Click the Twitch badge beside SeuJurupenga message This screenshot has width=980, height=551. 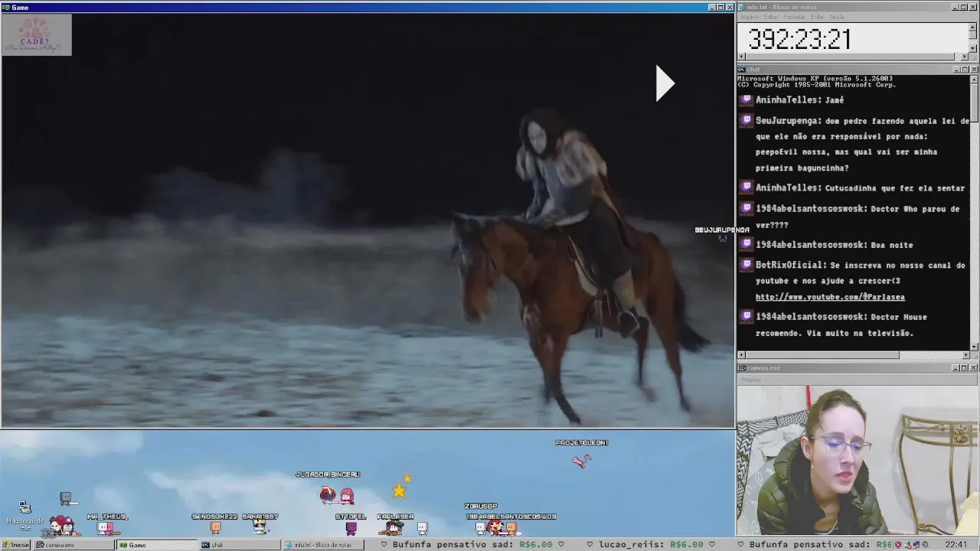click(x=746, y=120)
